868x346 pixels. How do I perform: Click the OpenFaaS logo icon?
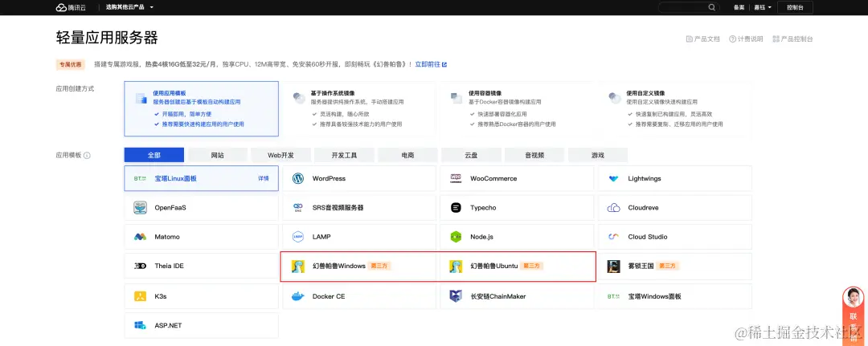[x=140, y=208]
